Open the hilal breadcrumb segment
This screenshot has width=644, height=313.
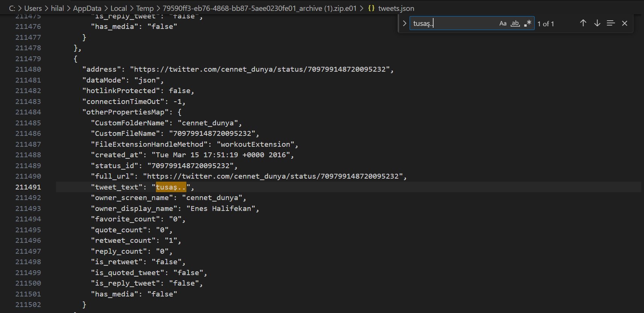click(57, 8)
